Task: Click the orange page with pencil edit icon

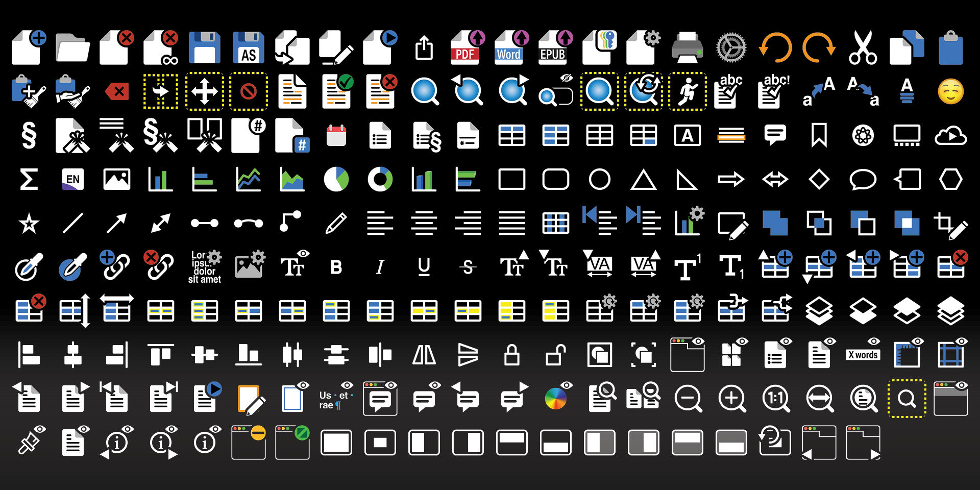Action: (251, 400)
